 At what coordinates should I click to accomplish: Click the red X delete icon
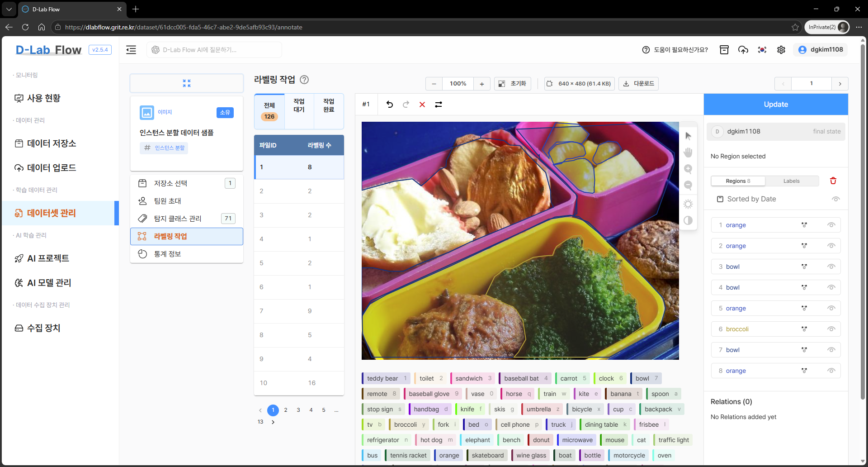pyautogui.click(x=422, y=105)
